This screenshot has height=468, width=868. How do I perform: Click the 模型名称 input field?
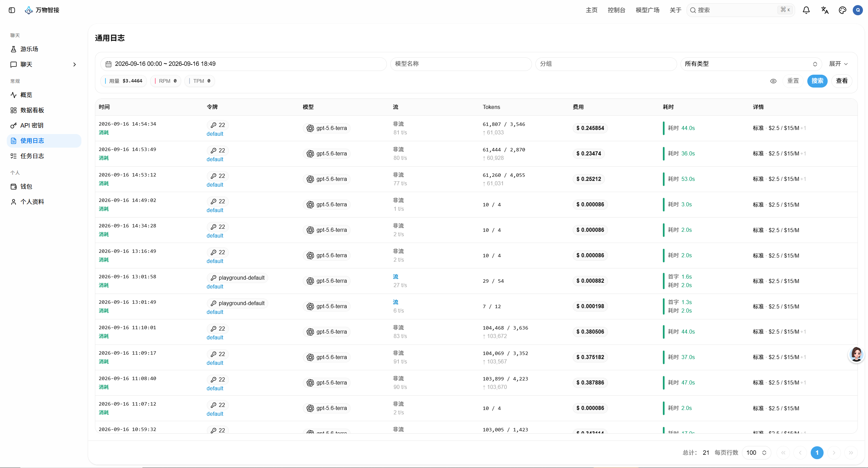pyautogui.click(x=461, y=64)
